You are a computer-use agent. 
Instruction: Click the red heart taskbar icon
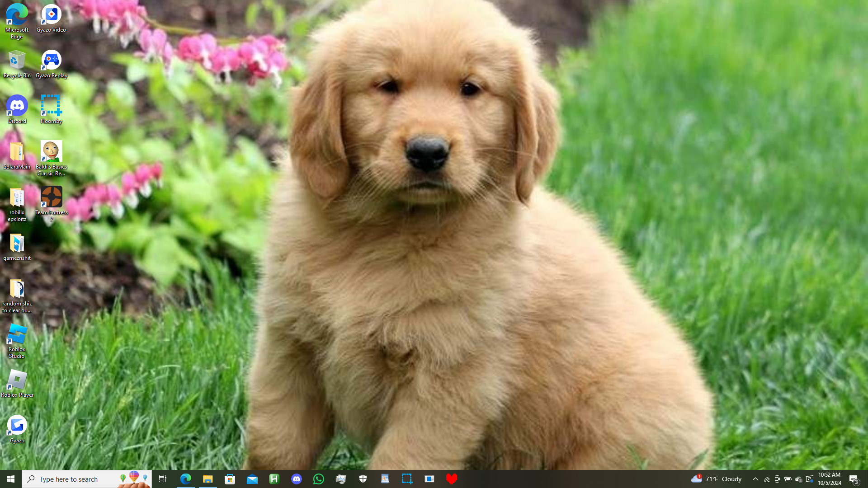pyautogui.click(x=451, y=479)
